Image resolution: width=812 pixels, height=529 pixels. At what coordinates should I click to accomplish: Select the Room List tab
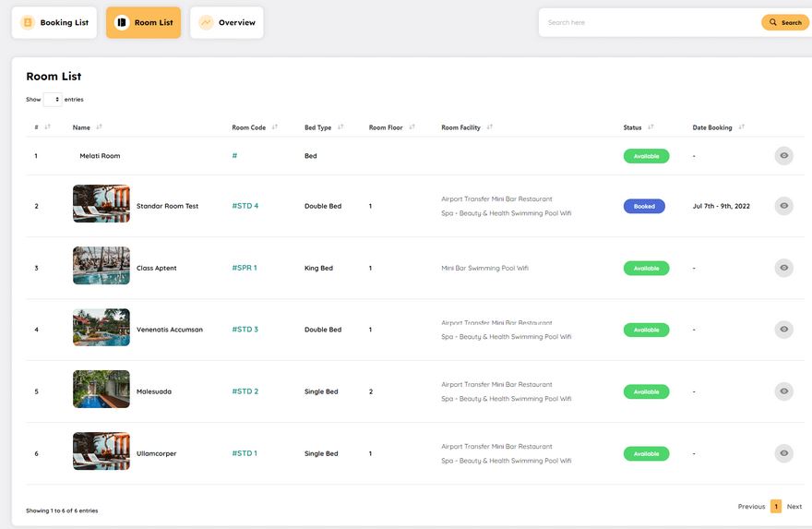pyautogui.click(x=143, y=23)
